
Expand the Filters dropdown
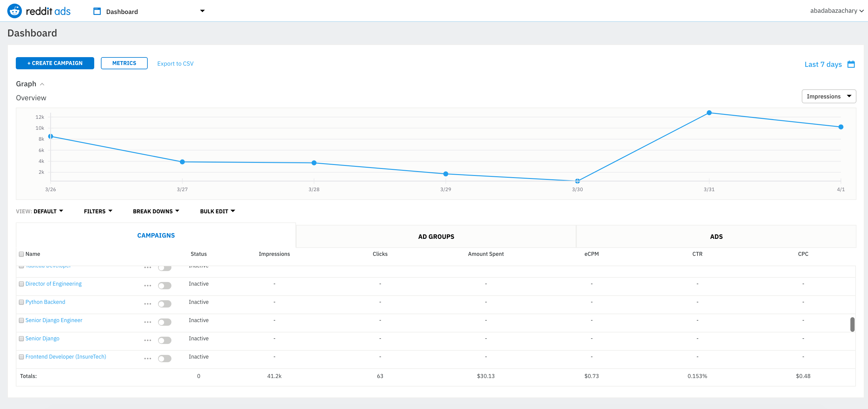pyautogui.click(x=98, y=211)
